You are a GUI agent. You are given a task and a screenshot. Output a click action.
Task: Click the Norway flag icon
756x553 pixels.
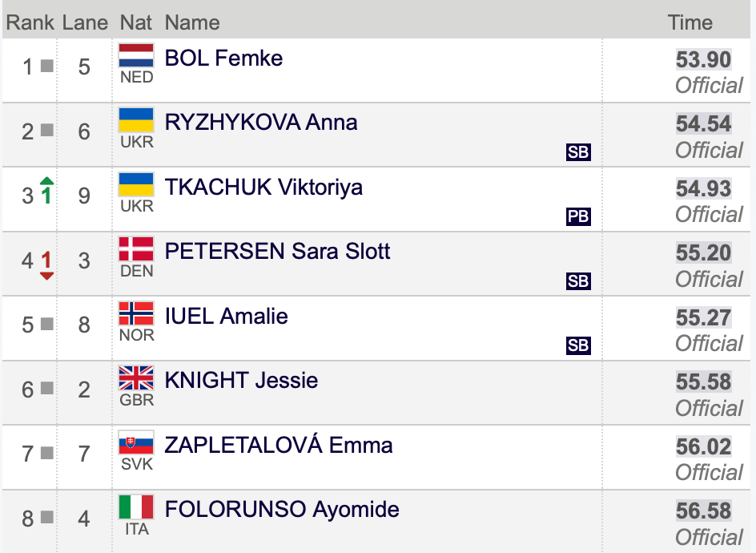136,313
